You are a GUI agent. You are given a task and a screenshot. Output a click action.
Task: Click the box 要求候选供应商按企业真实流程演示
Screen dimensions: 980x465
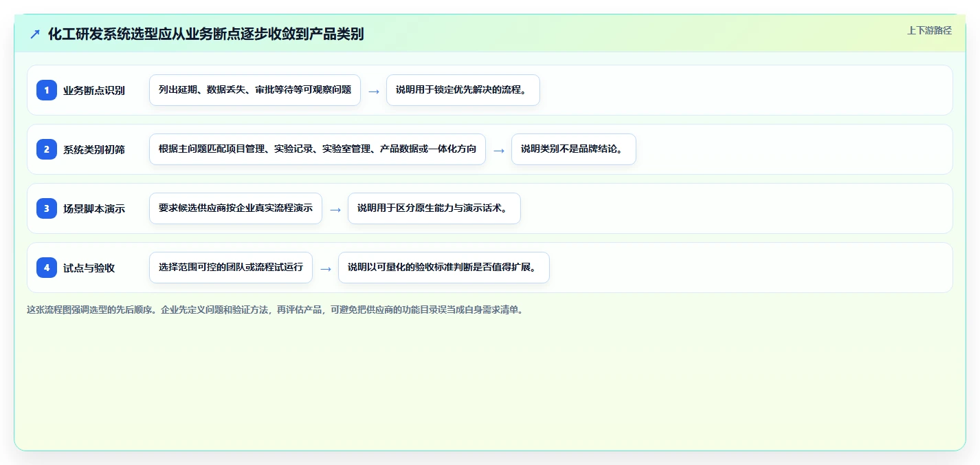pos(236,208)
